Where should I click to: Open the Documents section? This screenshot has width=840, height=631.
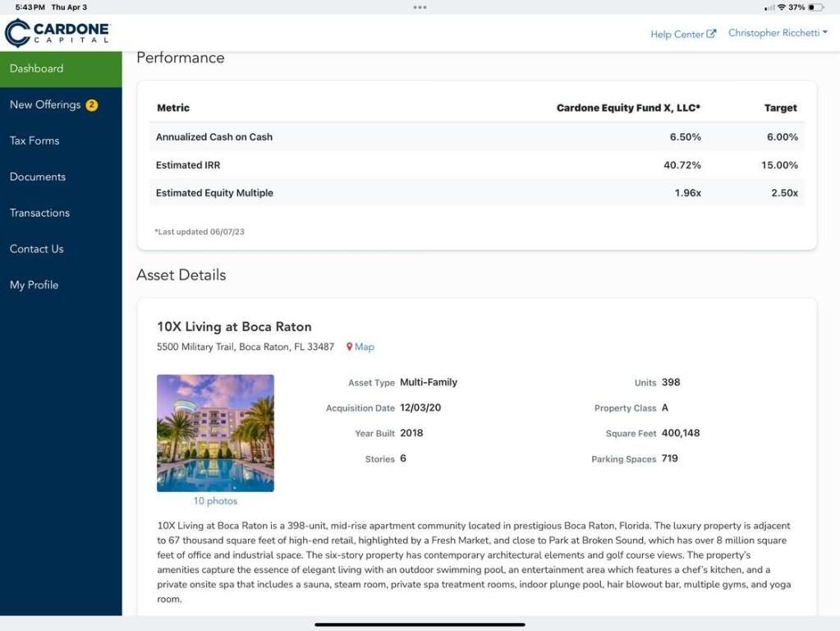pyautogui.click(x=37, y=177)
